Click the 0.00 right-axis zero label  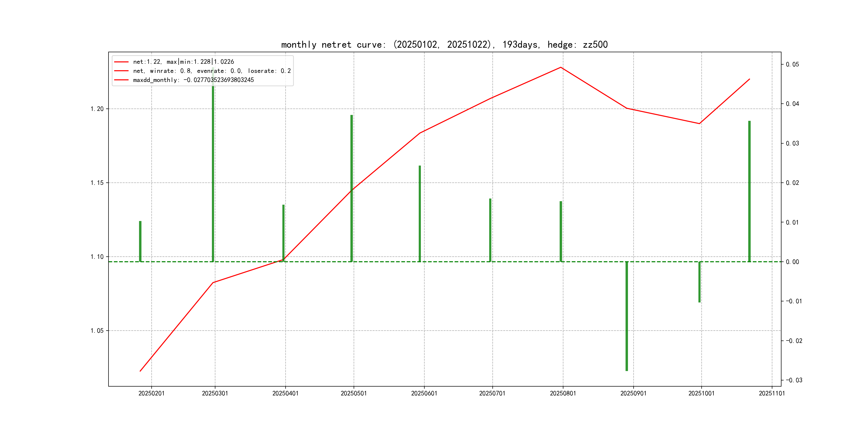click(x=792, y=262)
